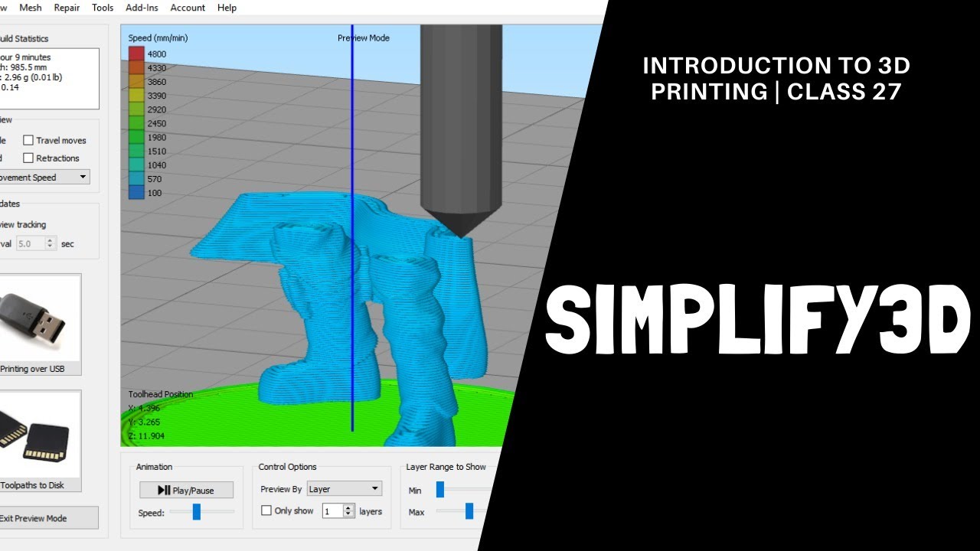
Task: Open the Preview By Layer dropdown
Action: [x=345, y=489]
